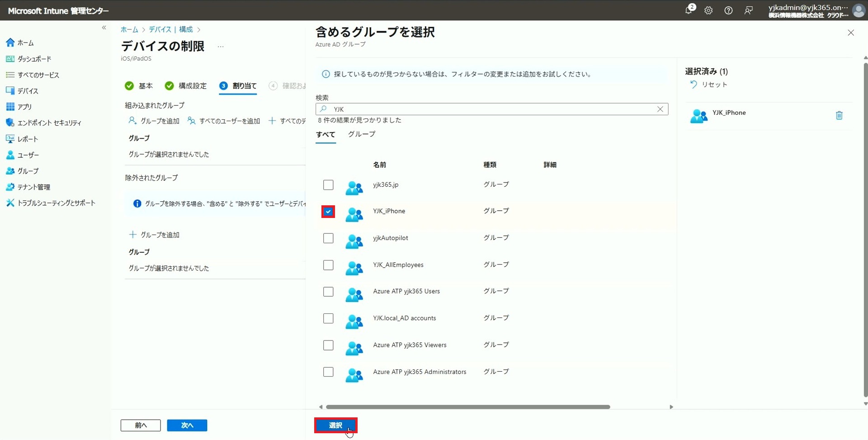This screenshot has height=440, width=868.
Task: Open Endpoint Security in the sidebar
Action: (x=49, y=123)
